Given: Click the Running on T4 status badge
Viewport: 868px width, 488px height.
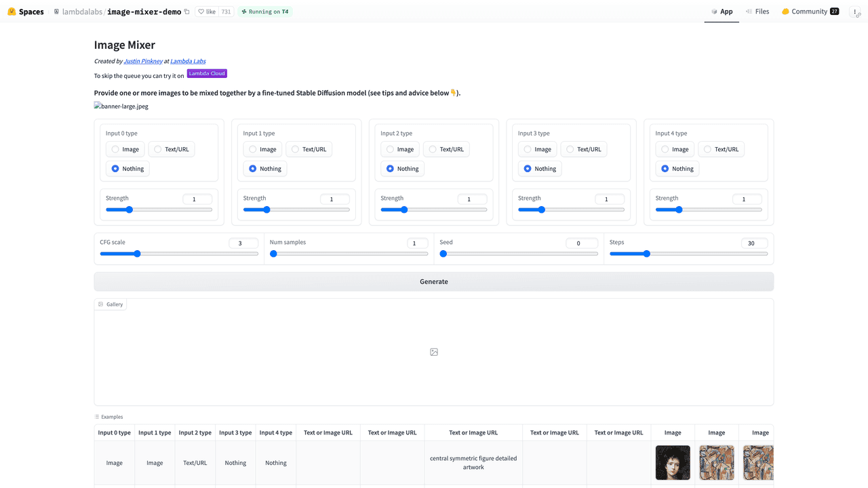Looking at the screenshot, I should [265, 12].
